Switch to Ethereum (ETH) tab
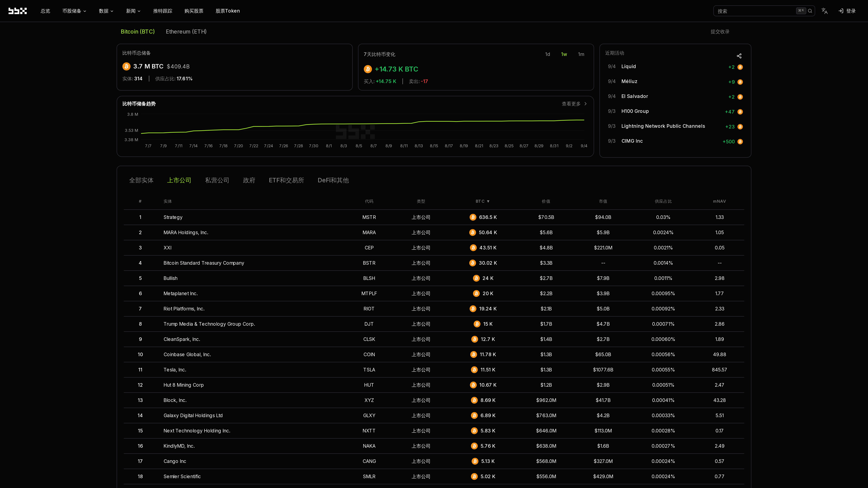 click(186, 32)
